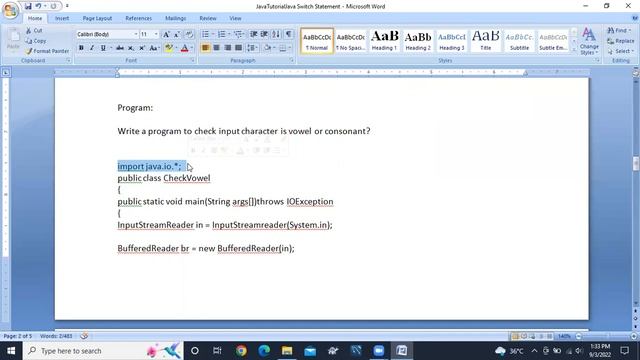The width and height of the screenshot is (640, 360).
Task: Open Word Help question mark icon
Action: point(635,18)
